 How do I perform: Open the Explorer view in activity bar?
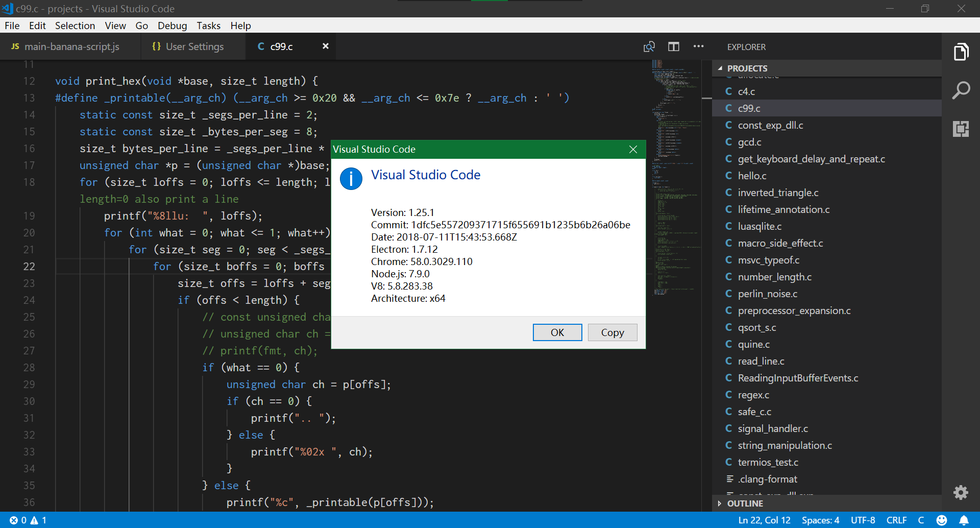point(961,52)
